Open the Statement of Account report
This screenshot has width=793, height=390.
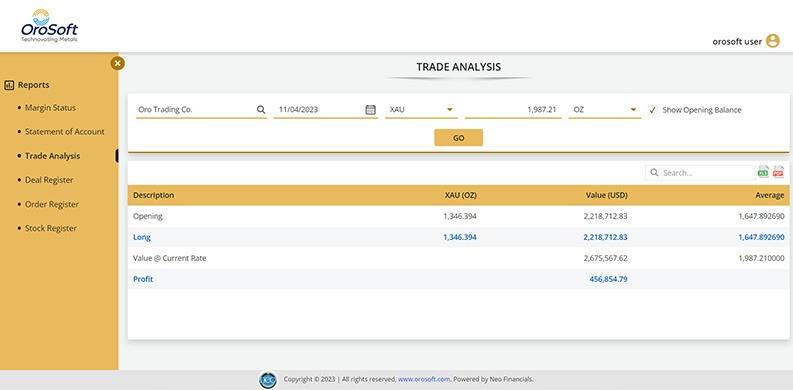[x=65, y=132]
